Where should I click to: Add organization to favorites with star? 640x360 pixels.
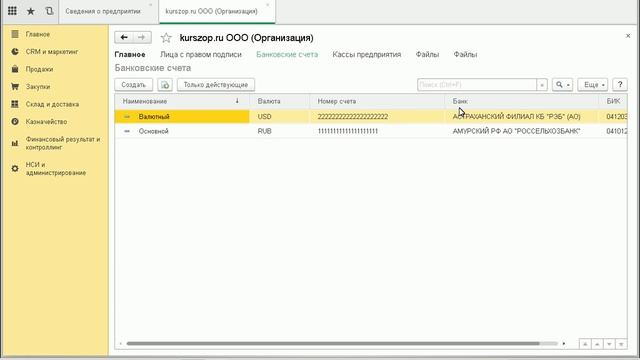click(166, 38)
